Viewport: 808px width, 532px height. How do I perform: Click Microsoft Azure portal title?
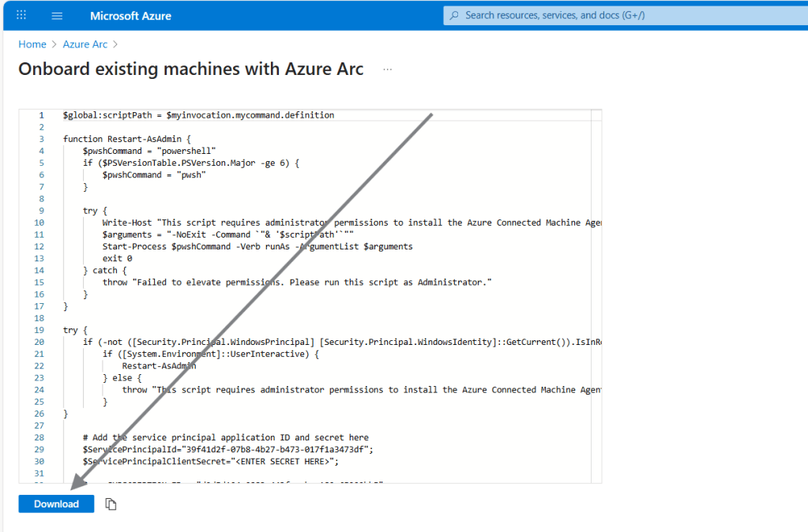point(130,16)
